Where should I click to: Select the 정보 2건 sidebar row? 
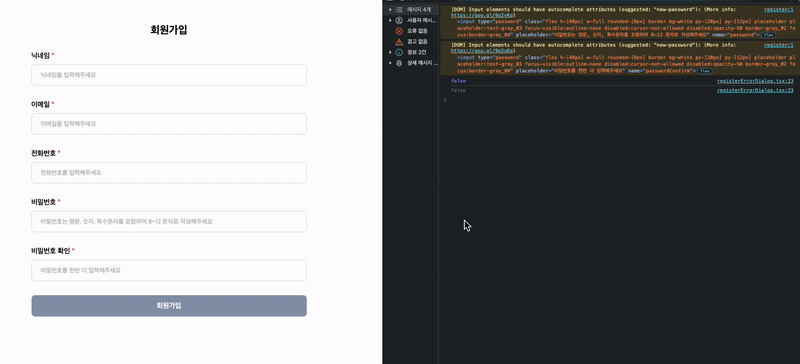pyautogui.click(x=412, y=53)
